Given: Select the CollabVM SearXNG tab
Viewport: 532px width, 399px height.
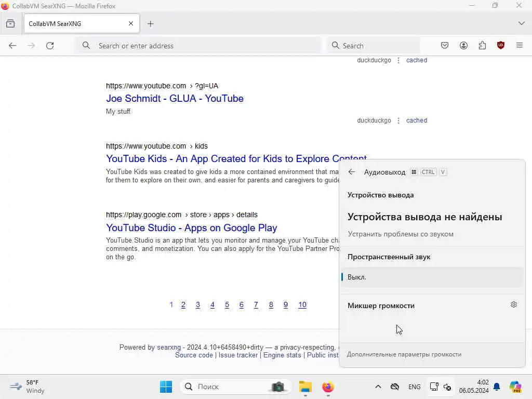Looking at the screenshot, I should click(x=82, y=23).
